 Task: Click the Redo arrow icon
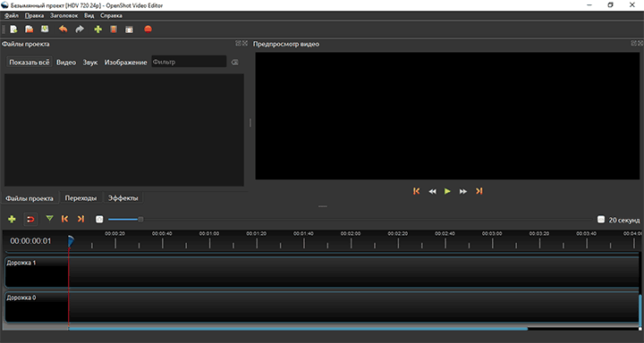coord(80,29)
